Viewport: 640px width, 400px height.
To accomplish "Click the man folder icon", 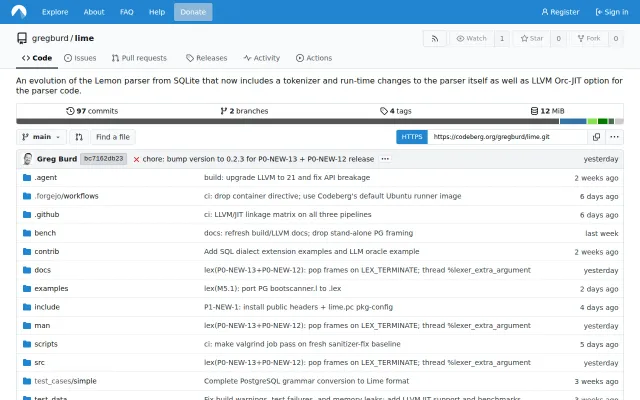I will pos(27,325).
